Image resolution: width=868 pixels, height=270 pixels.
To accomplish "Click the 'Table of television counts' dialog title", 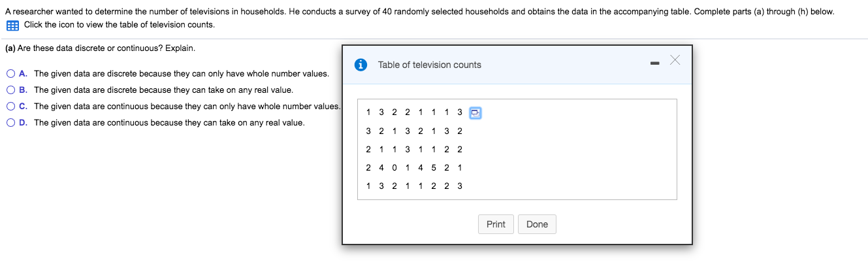I will click(x=429, y=65).
